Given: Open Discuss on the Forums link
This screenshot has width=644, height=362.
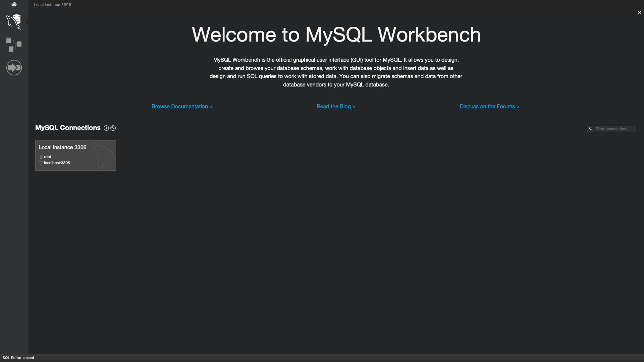Looking at the screenshot, I should point(489,107).
